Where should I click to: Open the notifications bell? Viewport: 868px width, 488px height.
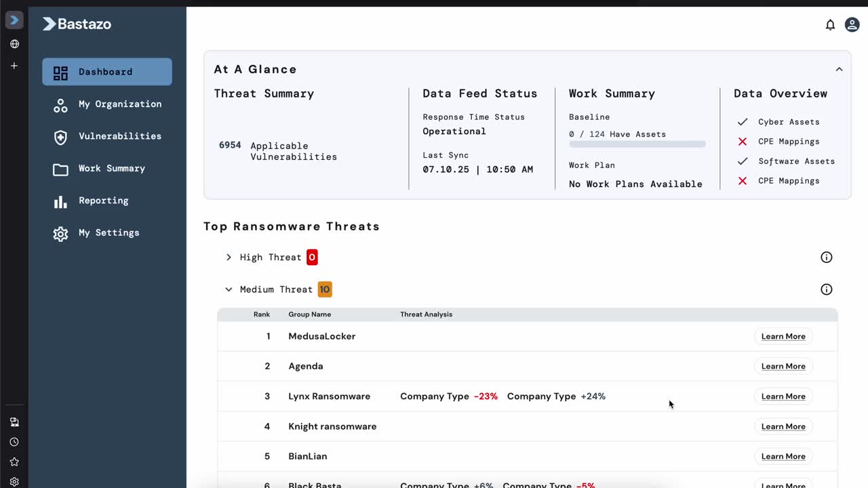pyautogui.click(x=830, y=25)
